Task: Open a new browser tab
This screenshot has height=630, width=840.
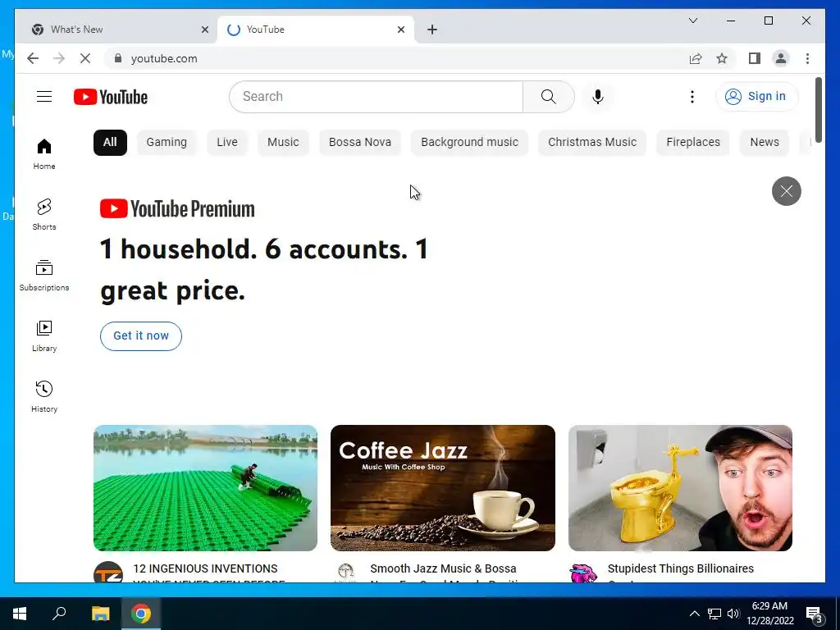Action: click(432, 30)
